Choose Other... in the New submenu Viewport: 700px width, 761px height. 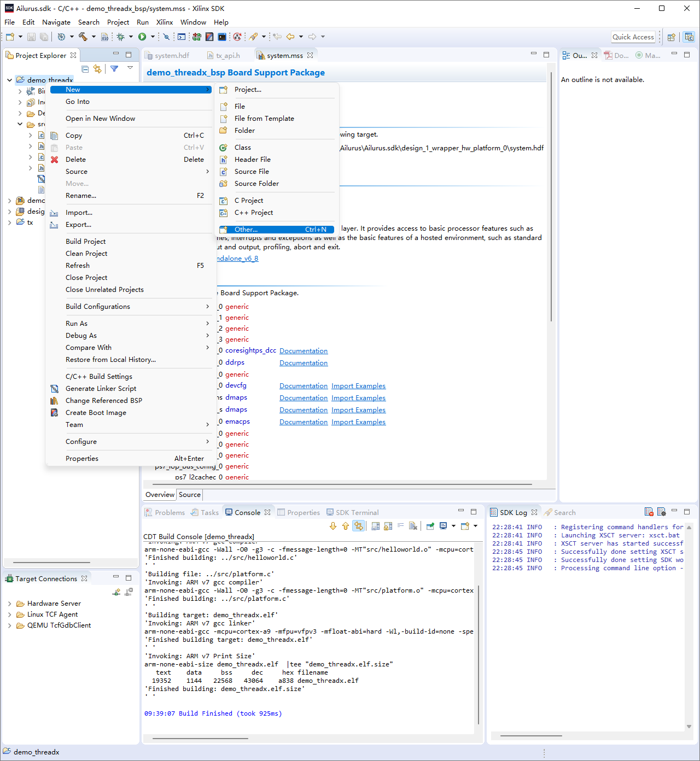(x=246, y=230)
